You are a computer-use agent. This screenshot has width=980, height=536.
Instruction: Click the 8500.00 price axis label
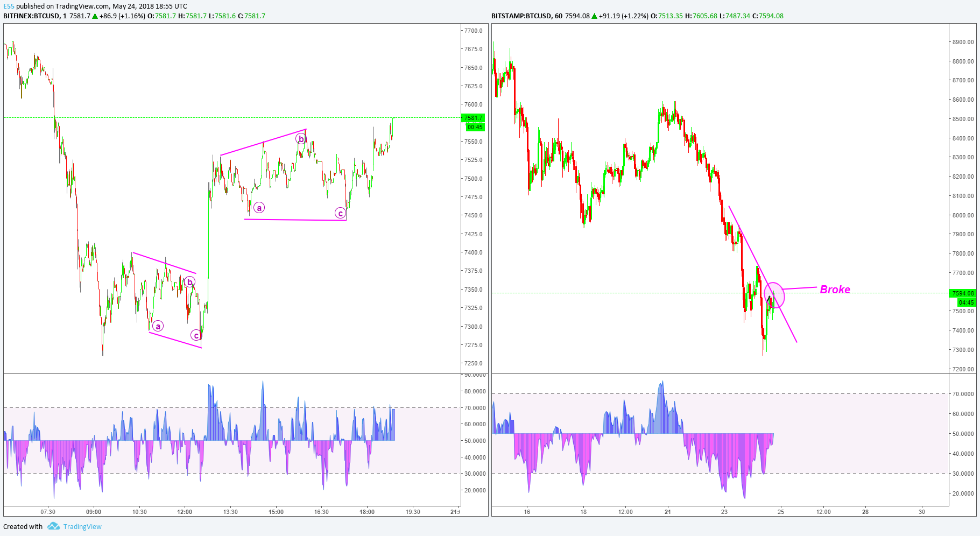pyautogui.click(x=963, y=119)
